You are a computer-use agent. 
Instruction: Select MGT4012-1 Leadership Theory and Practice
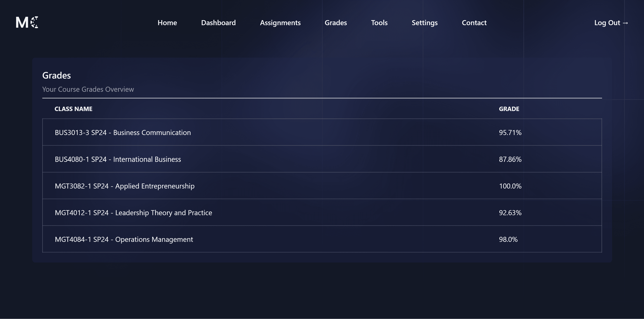[322, 212]
